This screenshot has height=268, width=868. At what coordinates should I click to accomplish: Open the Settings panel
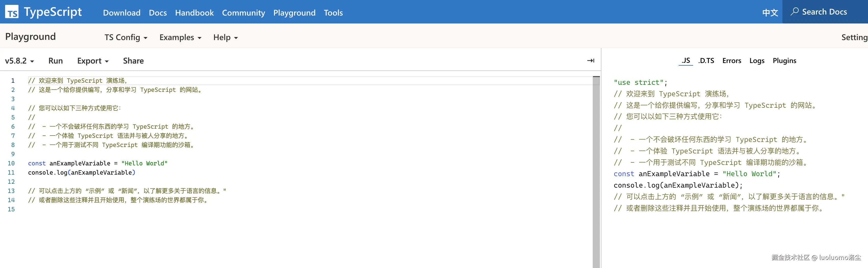pyautogui.click(x=854, y=38)
